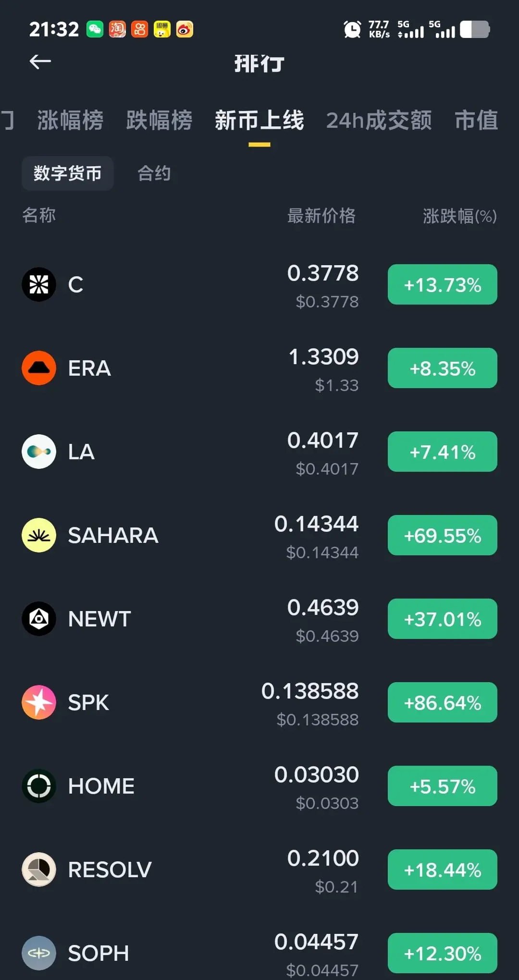Open the 24h成交额 tab
The width and height of the screenshot is (519, 980).
coord(379,120)
